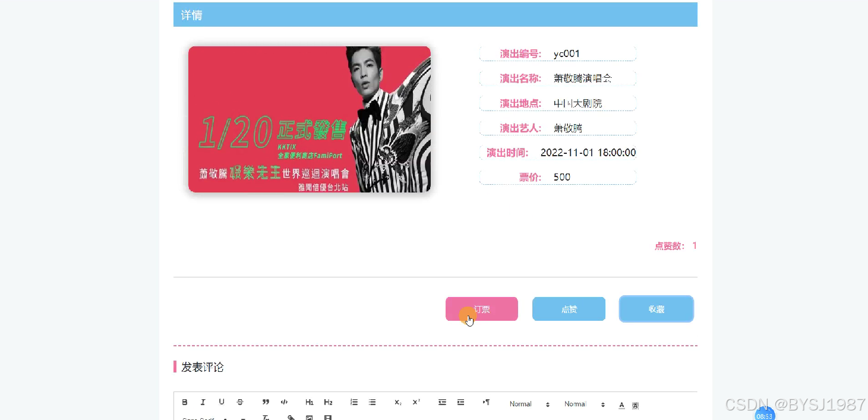868x420 pixels.
Task: Open the text color picker
Action: point(621,405)
